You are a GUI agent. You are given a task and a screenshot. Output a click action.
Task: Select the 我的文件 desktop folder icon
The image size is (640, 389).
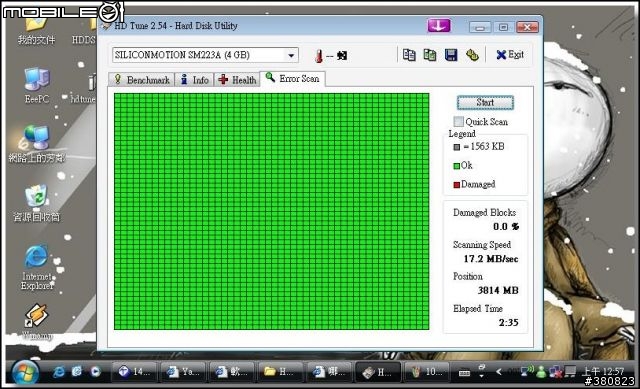pos(36,31)
